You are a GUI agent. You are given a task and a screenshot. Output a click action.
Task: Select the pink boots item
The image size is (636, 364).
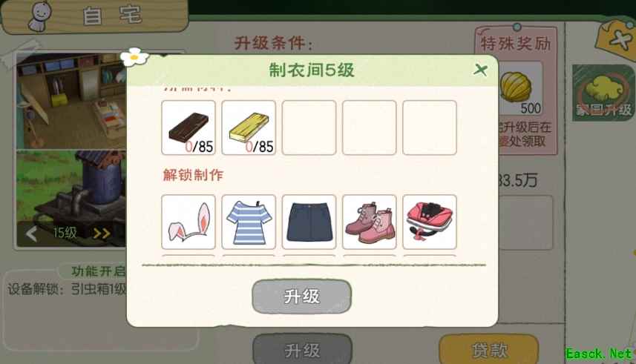pos(369,222)
